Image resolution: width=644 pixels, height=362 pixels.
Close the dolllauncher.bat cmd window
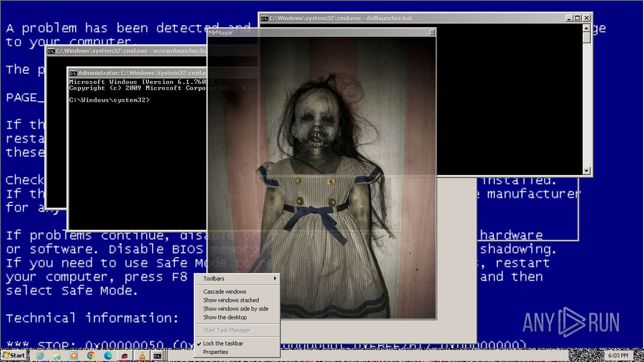tap(587, 18)
